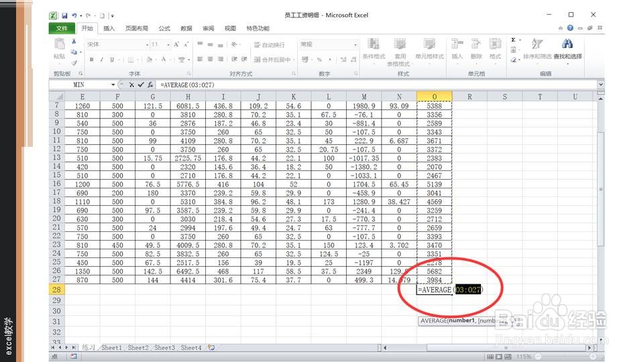Open the Name Box dropdown showing MIN

(x=113, y=84)
